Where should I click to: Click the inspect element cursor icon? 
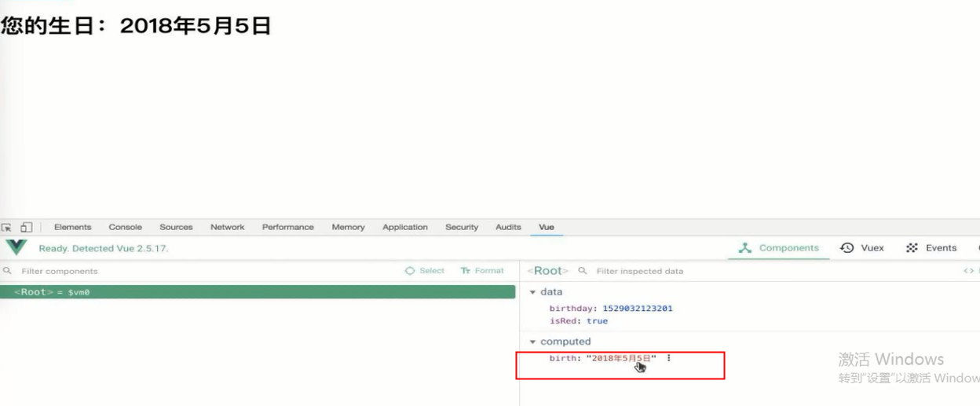pos(7,227)
